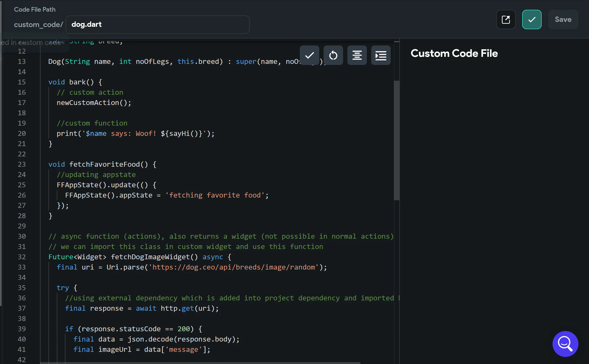Click the indent lines icon
The height and width of the screenshot is (364, 589).
(381, 55)
